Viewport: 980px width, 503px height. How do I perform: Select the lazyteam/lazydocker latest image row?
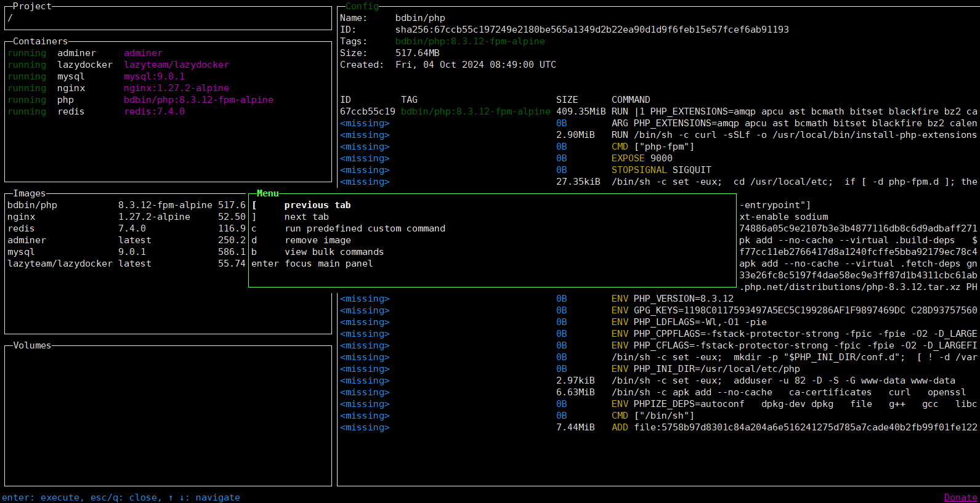coord(127,264)
